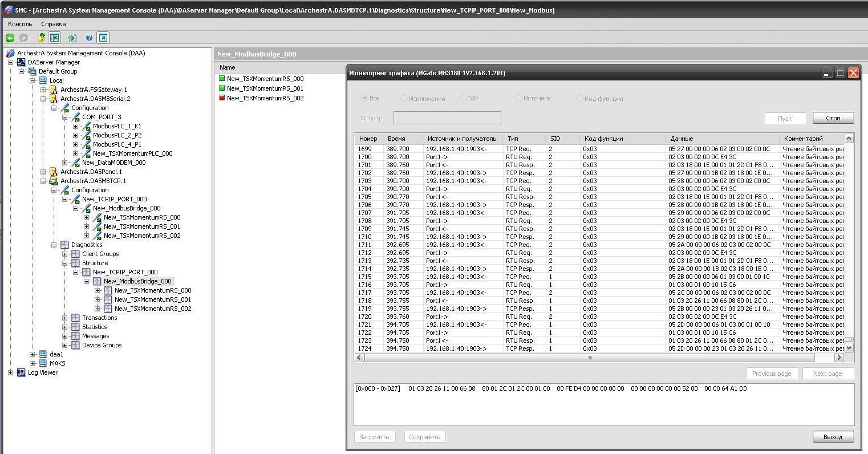Collapse the COM_PORT_3 tree node

[64, 117]
